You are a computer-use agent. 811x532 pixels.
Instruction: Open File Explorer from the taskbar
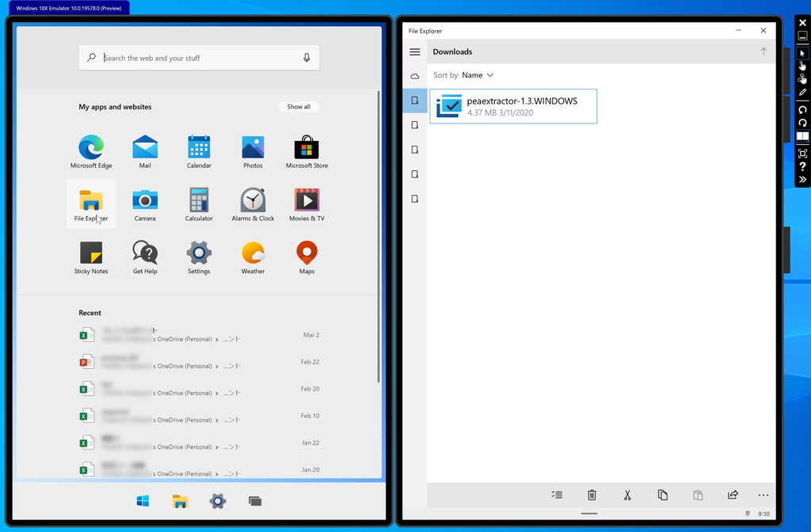coord(180,501)
